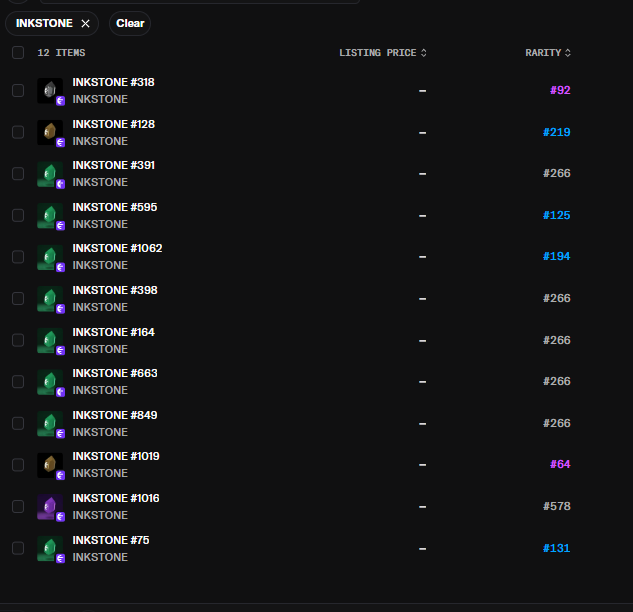This screenshot has height=612, width=633.
Task: Check the box for INKSTONE #1019
Action: (18, 465)
